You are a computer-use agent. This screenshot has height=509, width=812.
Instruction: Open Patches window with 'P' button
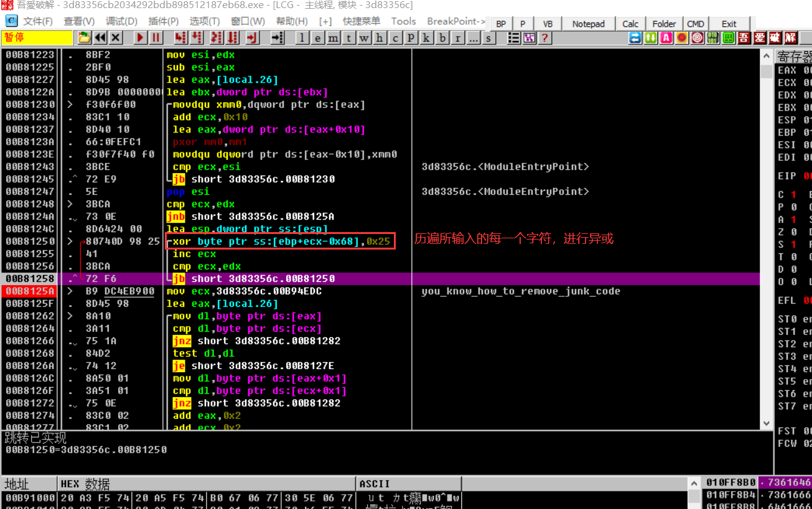click(411, 38)
